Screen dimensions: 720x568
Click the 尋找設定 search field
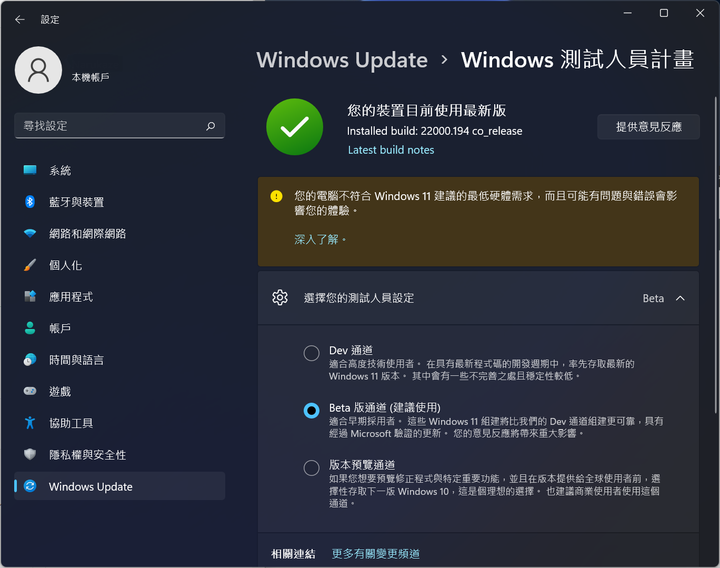(119, 126)
